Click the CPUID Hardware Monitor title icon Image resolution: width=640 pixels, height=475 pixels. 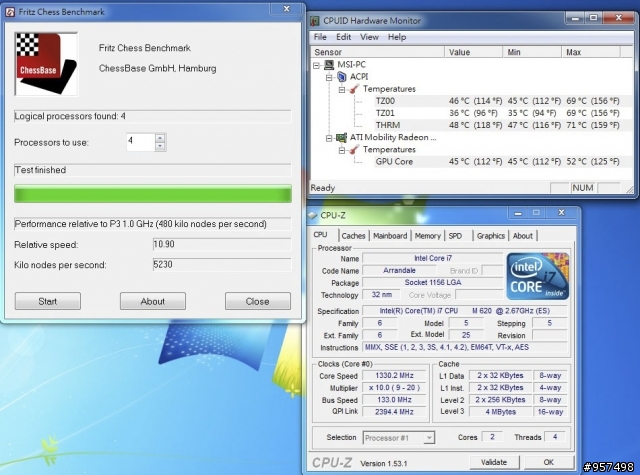pos(315,20)
